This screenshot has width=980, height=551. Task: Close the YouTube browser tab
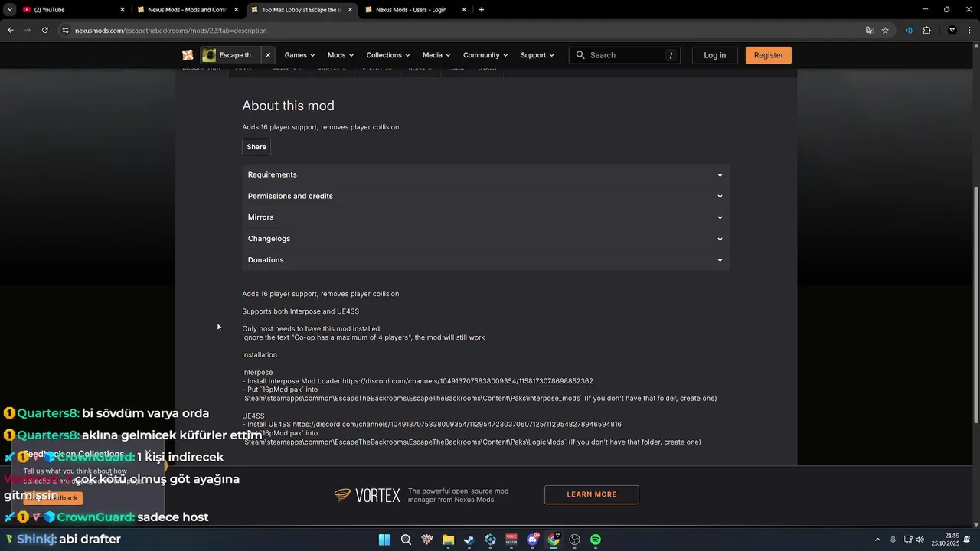pyautogui.click(x=122, y=10)
